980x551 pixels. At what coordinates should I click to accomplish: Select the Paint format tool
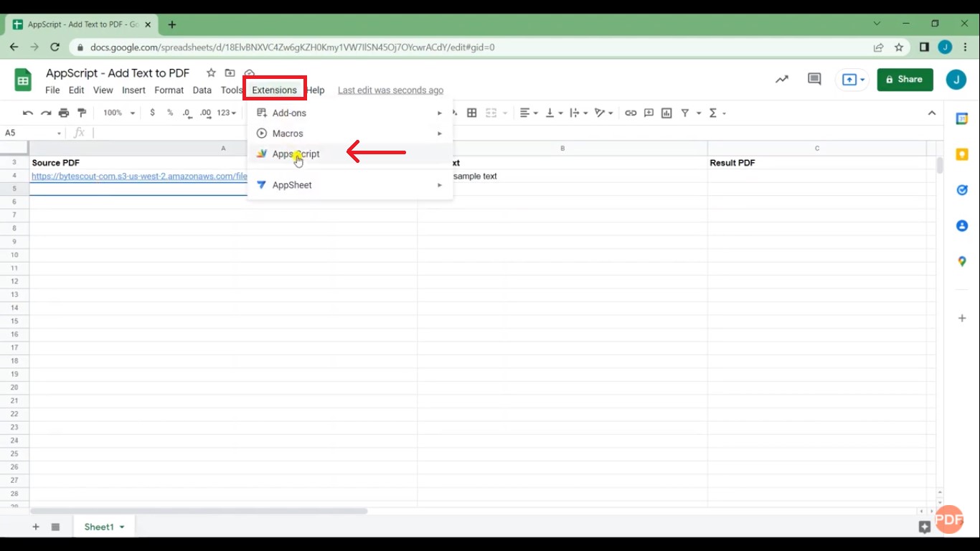[x=82, y=113]
